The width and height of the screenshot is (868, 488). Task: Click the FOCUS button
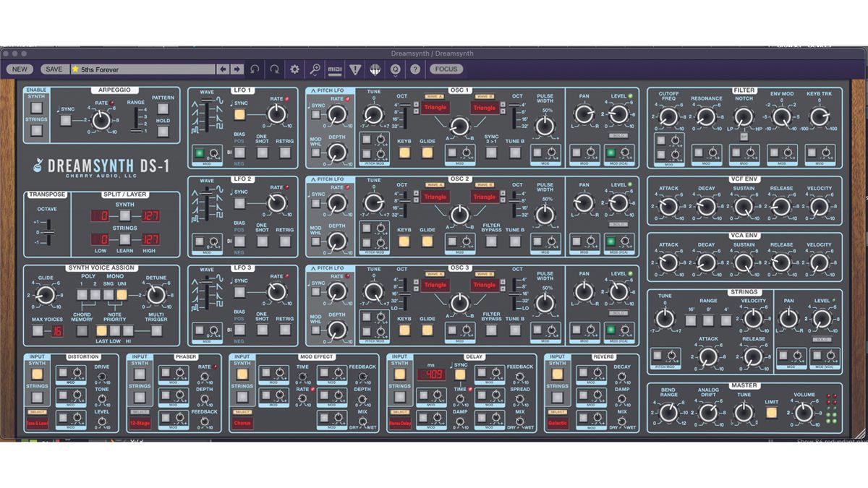446,69
